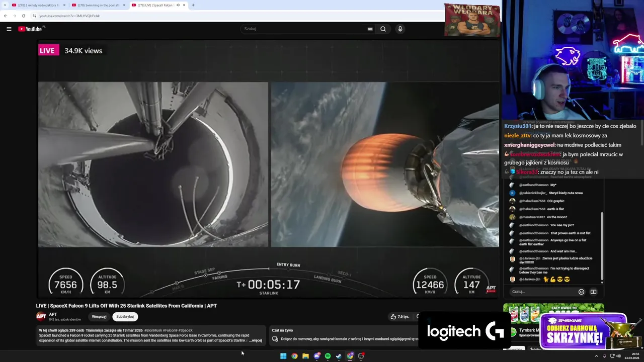The width and height of the screenshot is (644, 362).
Task: Click the video title text
Action: [126, 306]
